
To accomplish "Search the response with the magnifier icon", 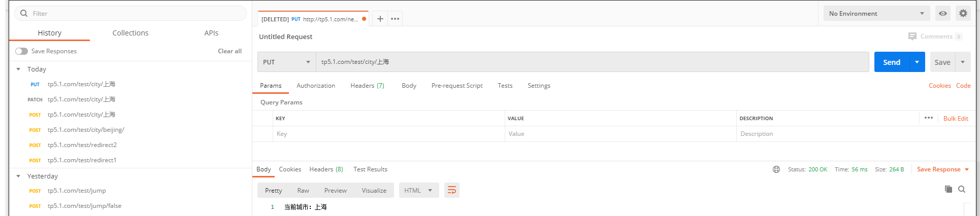I will pyautogui.click(x=962, y=189).
